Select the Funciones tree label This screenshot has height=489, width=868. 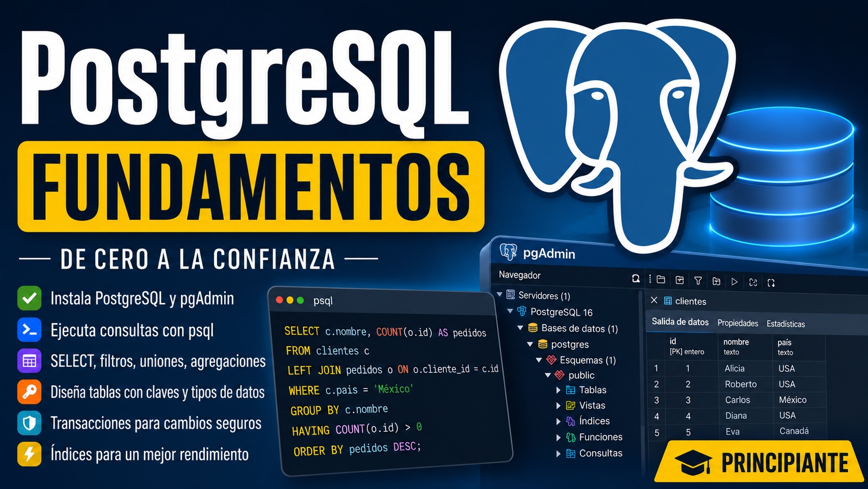(x=601, y=437)
